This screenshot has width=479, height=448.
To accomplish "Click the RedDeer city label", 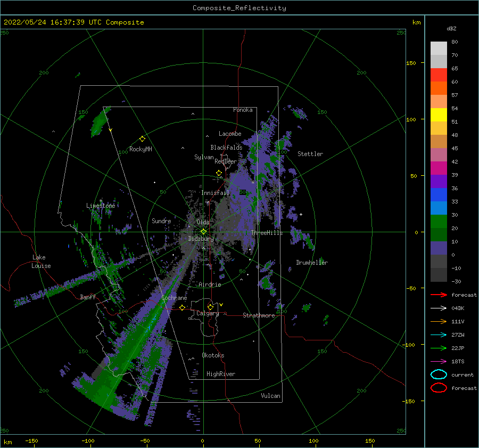I will pyautogui.click(x=226, y=161).
